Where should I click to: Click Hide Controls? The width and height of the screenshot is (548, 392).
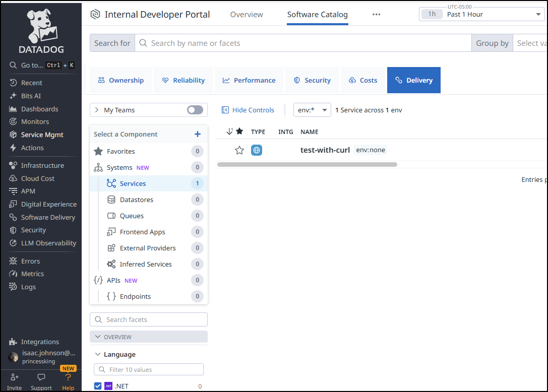pyautogui.click(x=248, y=110)
